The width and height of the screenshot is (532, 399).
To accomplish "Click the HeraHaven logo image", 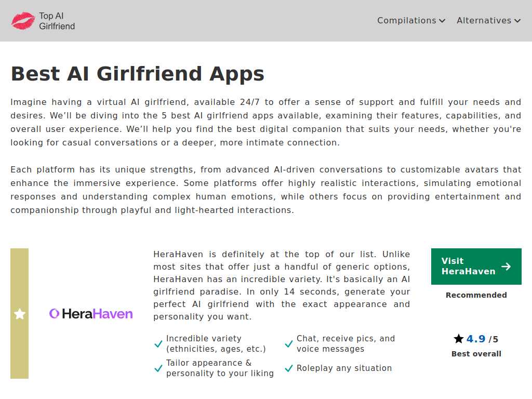I will [91, 313].
